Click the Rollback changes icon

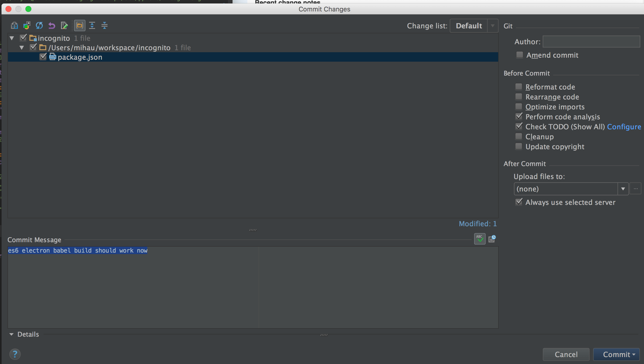[52, 25]
